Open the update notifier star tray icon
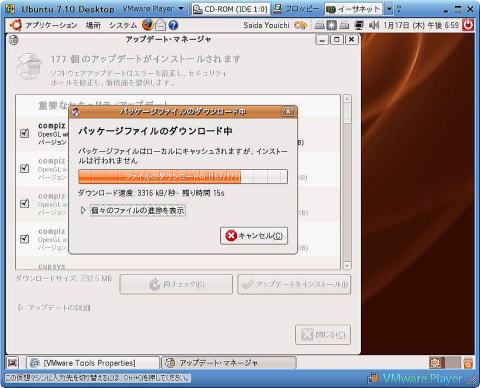This screenshot has width=480, height=388. click(331, 25)
